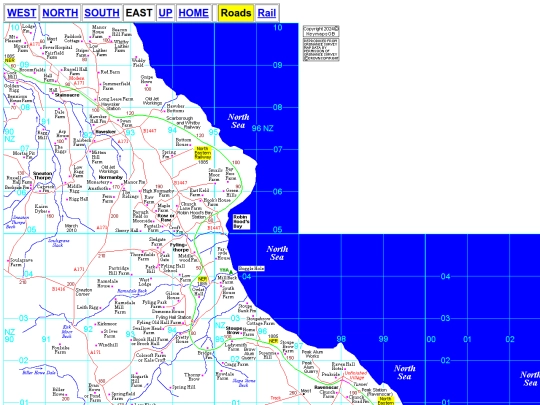Click the Sledgate Farm label

pos(157,242)
